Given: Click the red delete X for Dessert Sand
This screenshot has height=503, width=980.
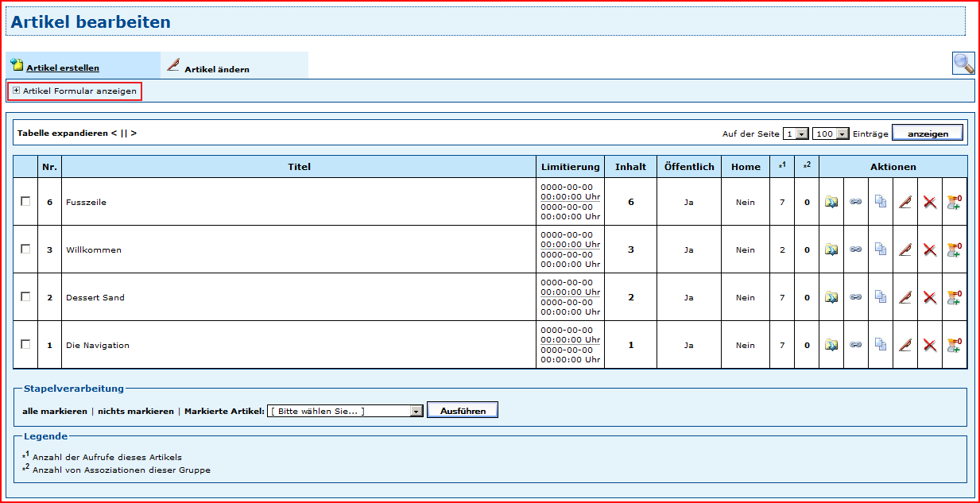Looking at the screenshot, I should [x=929, y=298].
